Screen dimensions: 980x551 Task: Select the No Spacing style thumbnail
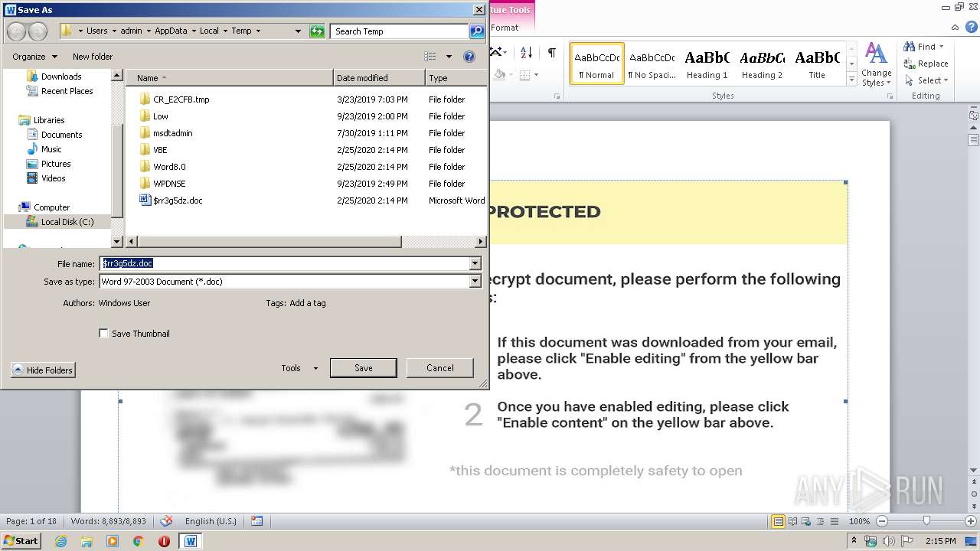pyautogui.click(x=652, y=64)
